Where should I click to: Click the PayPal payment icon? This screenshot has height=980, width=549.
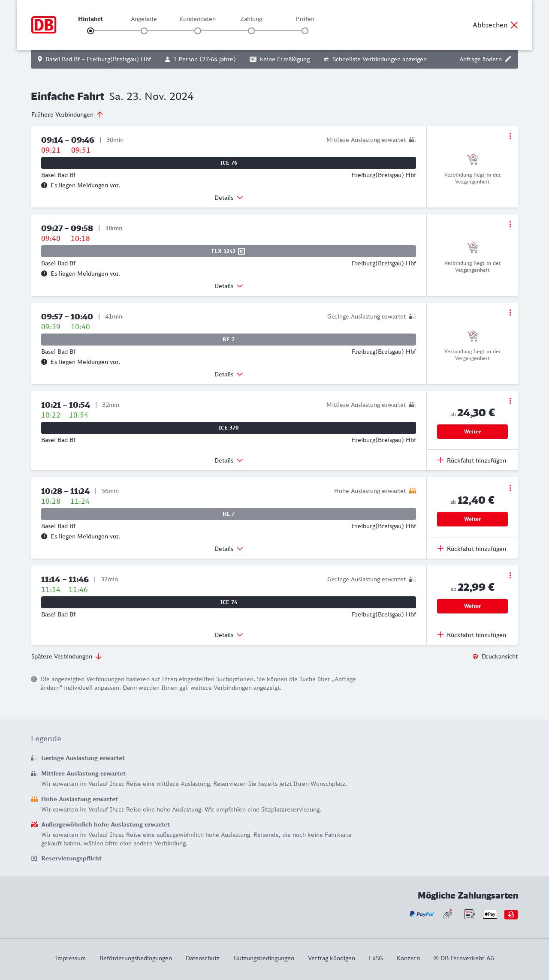tap(422, 914)
